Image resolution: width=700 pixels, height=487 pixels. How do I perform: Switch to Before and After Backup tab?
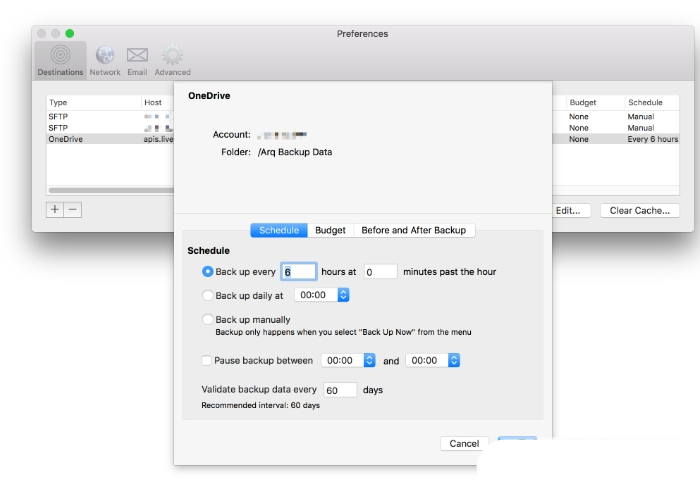413,230
